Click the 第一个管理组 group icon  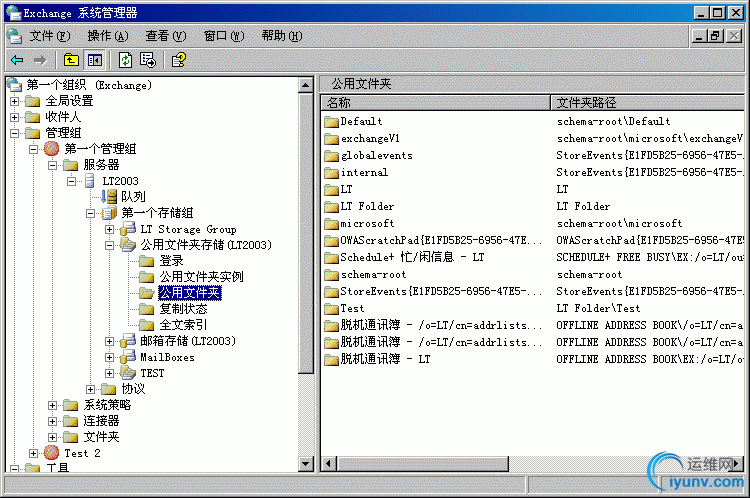tap(52, 149)
